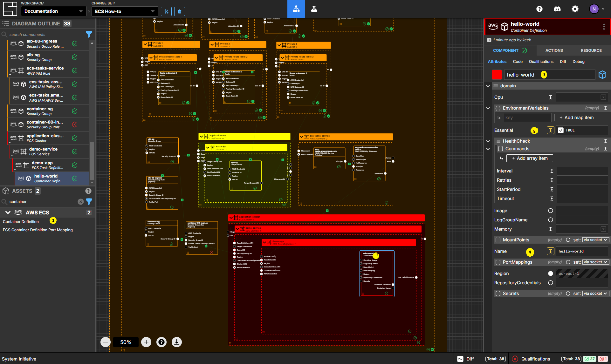Click alb-sg qualification check icon
This screenshot has width=611, height=364.
point(75,57)
